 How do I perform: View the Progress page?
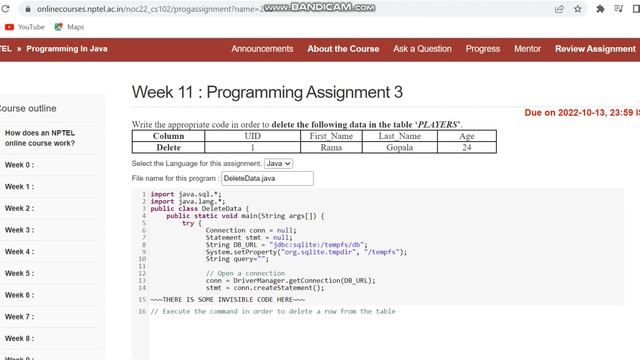pyautogui.click(x=483, y=49)
